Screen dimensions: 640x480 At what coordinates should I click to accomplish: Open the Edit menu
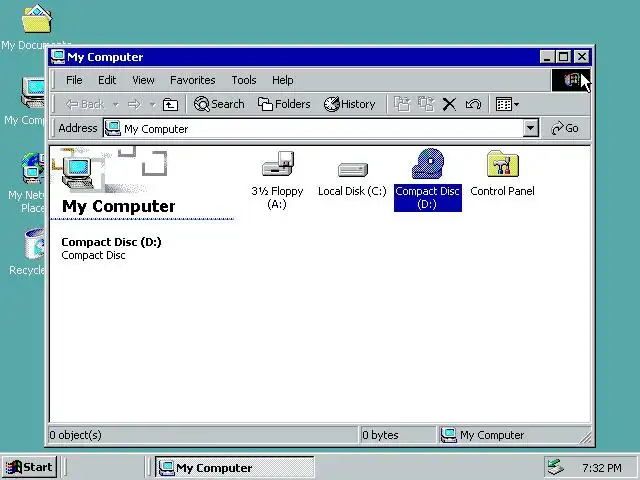107,80
